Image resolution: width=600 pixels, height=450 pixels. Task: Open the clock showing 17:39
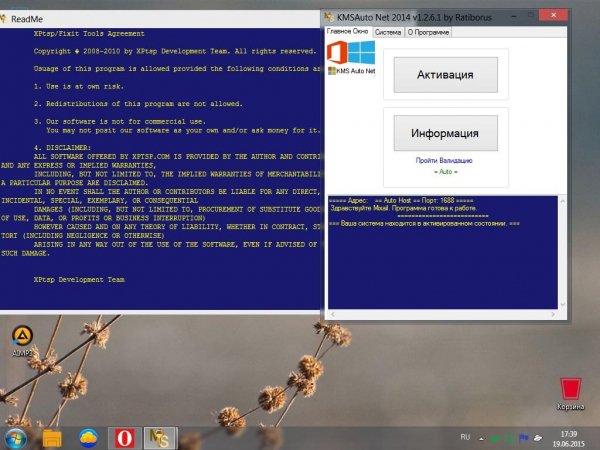569,439
